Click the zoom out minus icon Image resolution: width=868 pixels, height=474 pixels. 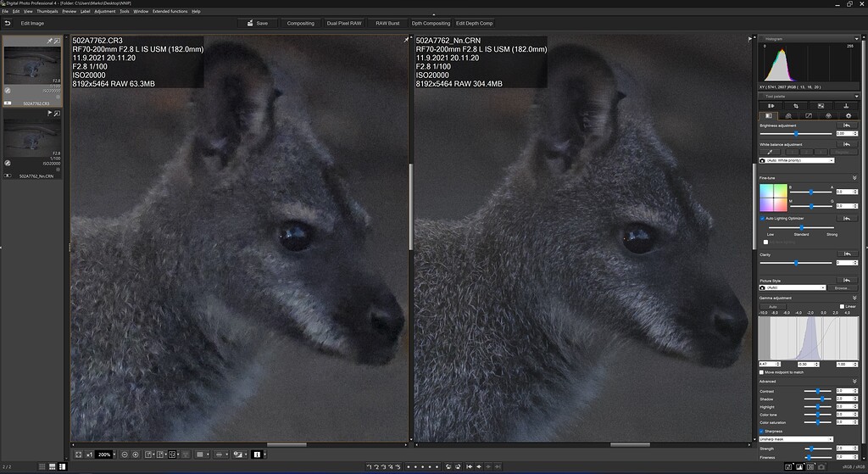click(x=125, y=454)
